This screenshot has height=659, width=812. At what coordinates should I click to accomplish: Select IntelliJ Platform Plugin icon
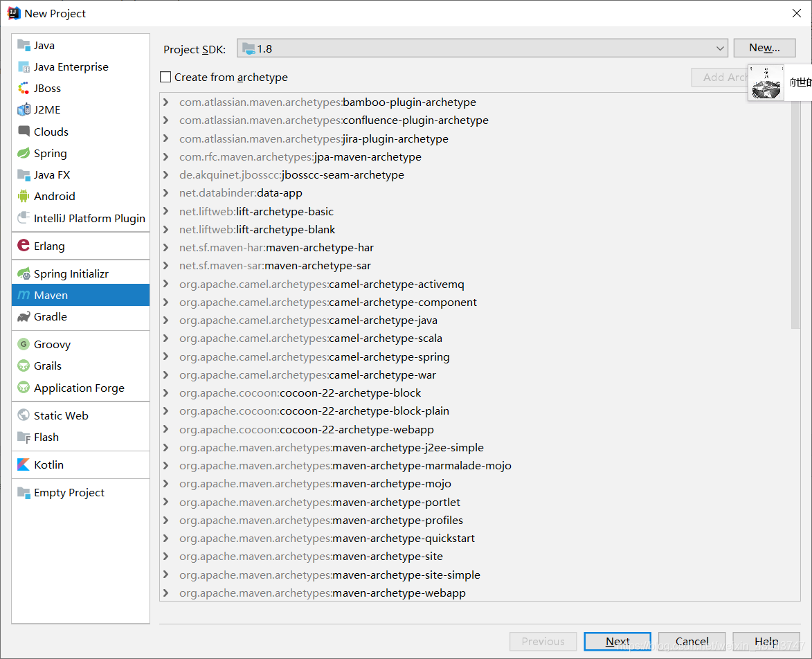(24, 218)
